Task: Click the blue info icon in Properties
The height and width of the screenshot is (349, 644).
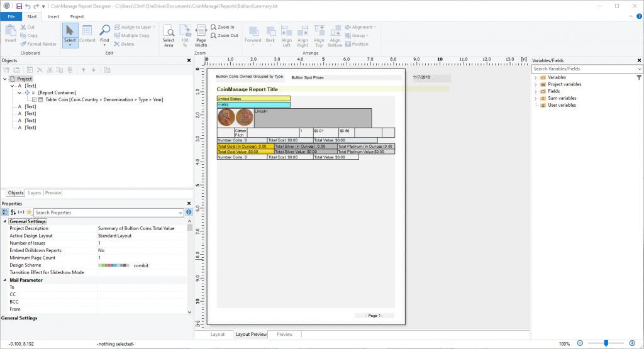Action: coord(189,213)
